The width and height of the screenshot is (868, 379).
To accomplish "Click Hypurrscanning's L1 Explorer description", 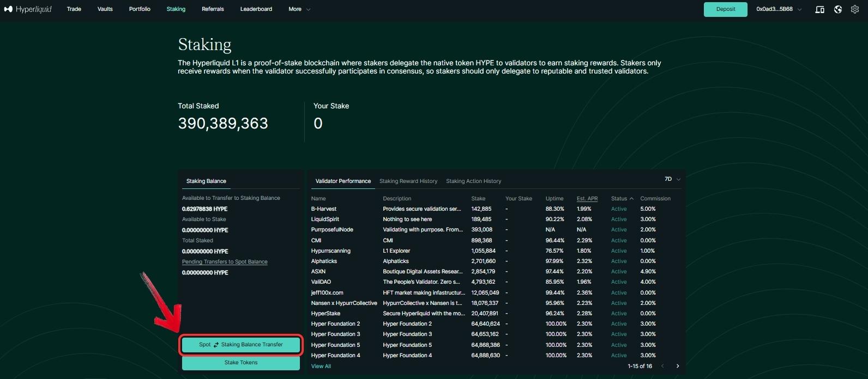I will (x=396, y=251).
